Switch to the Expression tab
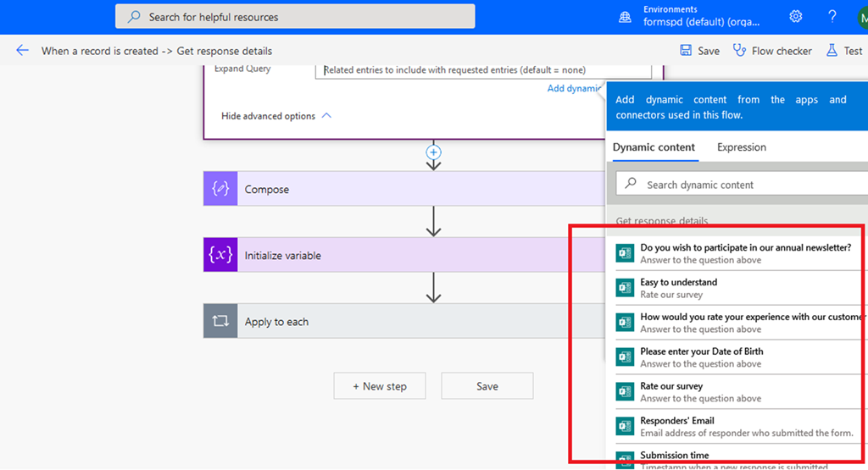868x470 pixels. (741, 147)
